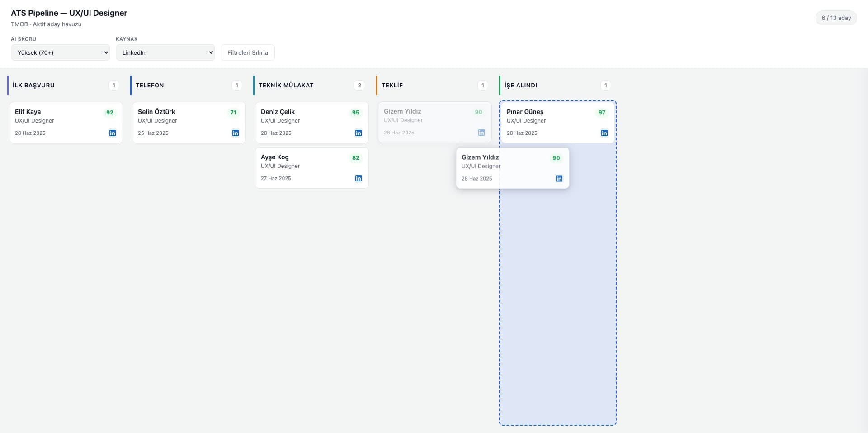Select Selin Öztürk candidate name

[x=156, y=112]
